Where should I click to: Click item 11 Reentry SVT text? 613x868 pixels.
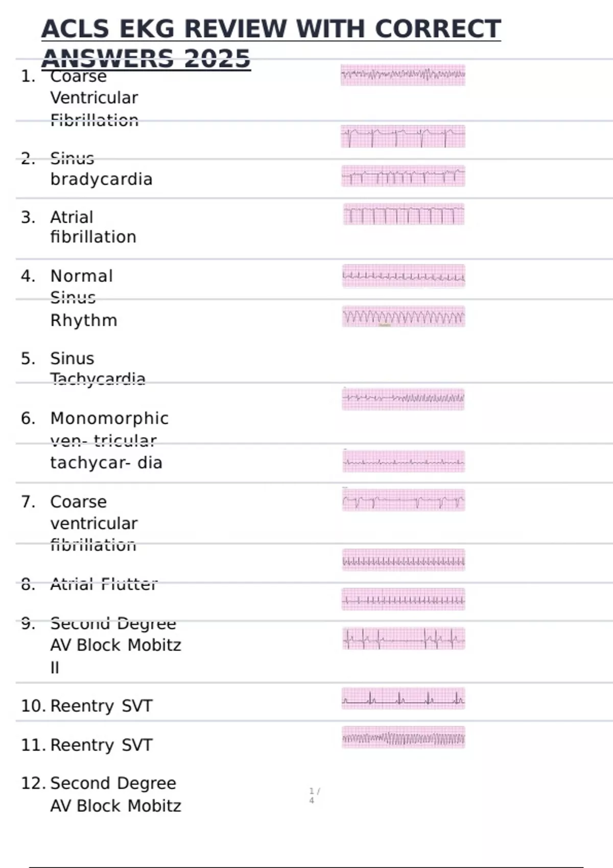point(101,745)
